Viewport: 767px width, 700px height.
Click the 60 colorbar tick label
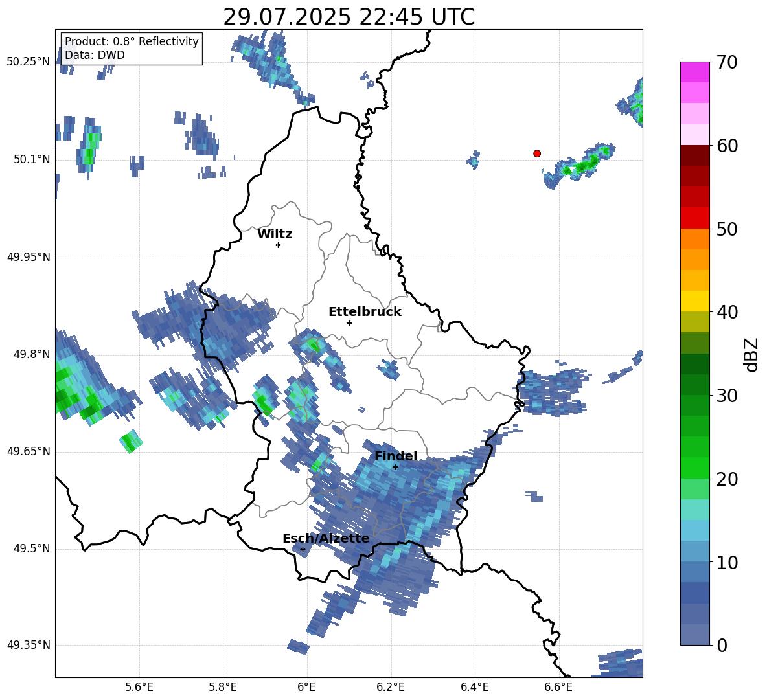(727, 146)
